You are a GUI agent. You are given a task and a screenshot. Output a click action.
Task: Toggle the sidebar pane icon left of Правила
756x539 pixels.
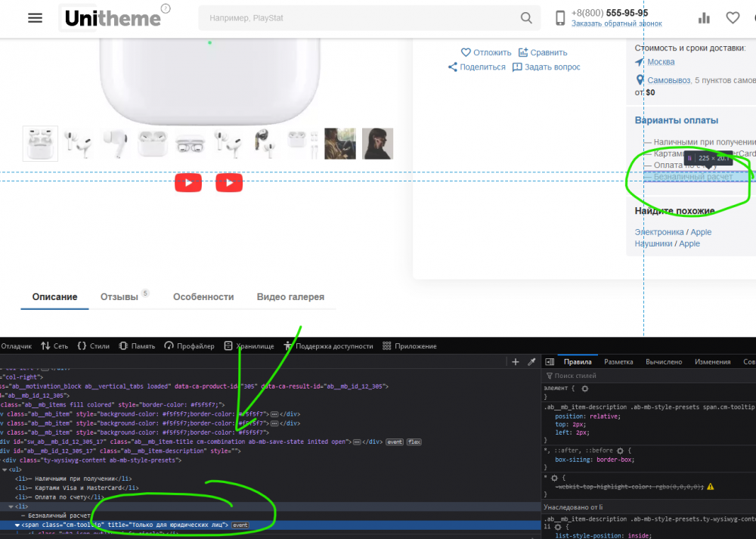coord(551,362)
